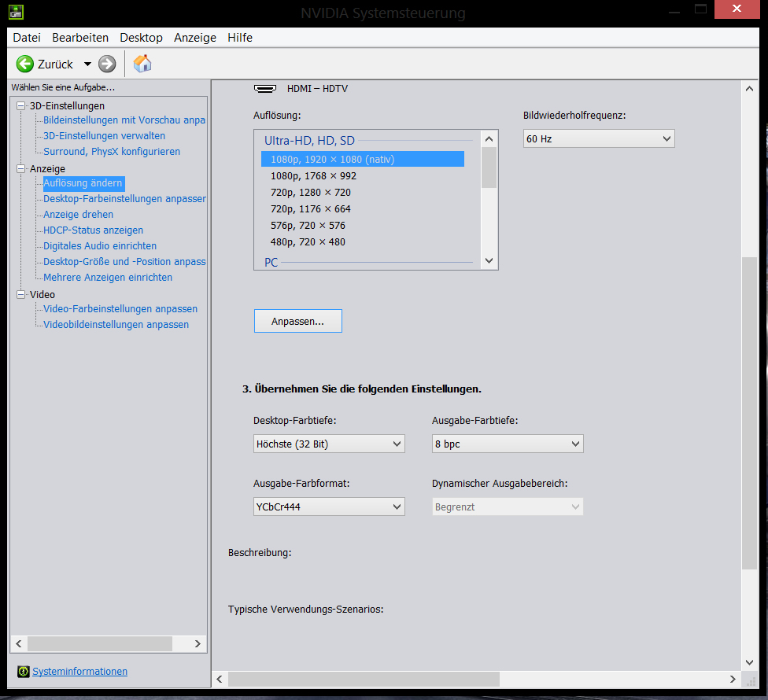
Task: Click the NVIDIA app icon in title bar
Action: [17, 12]
